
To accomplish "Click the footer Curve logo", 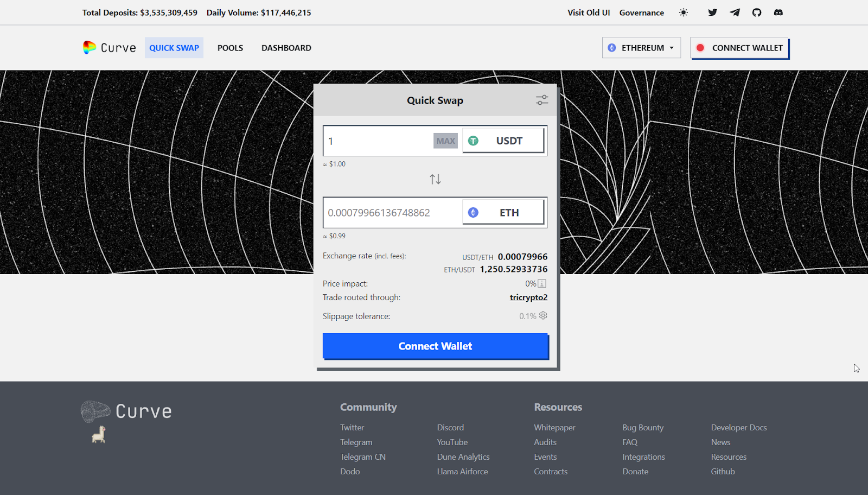I will [x=126, y=411].
